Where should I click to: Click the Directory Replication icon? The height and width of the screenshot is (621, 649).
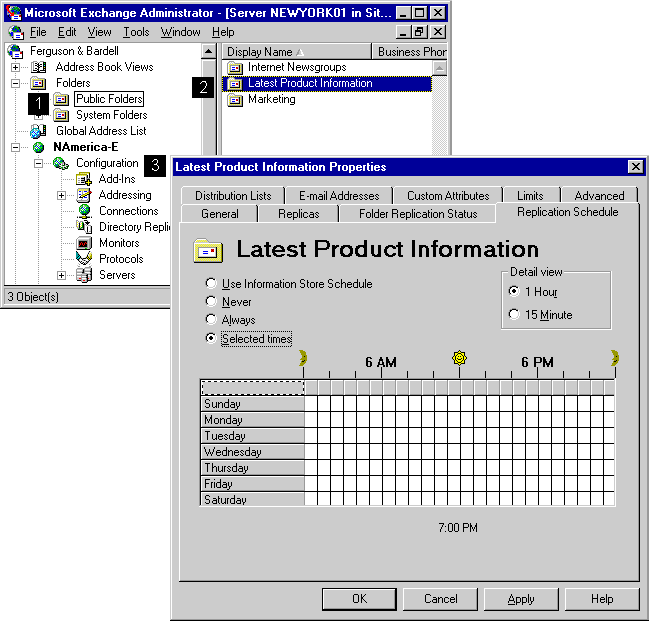[x=84, y=227]
